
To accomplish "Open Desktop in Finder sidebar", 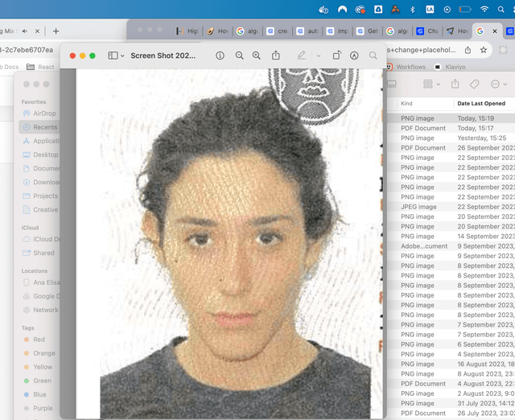I will coord(41,154).
